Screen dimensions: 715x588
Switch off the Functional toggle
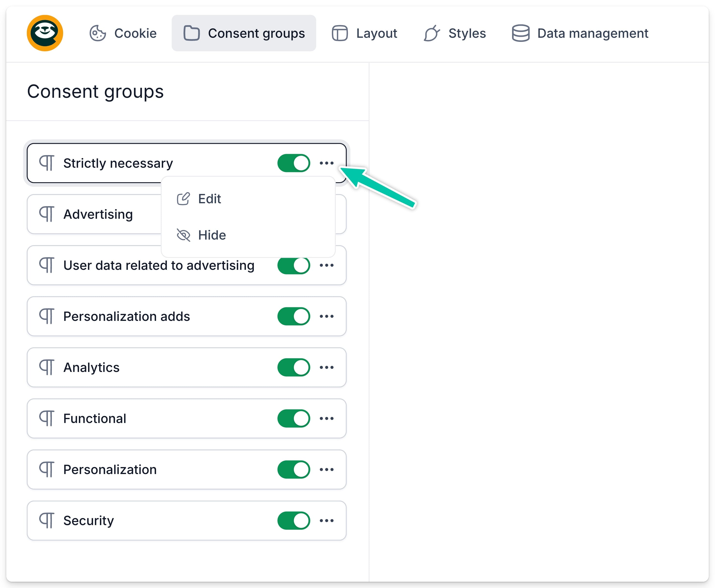click(294, 419)
